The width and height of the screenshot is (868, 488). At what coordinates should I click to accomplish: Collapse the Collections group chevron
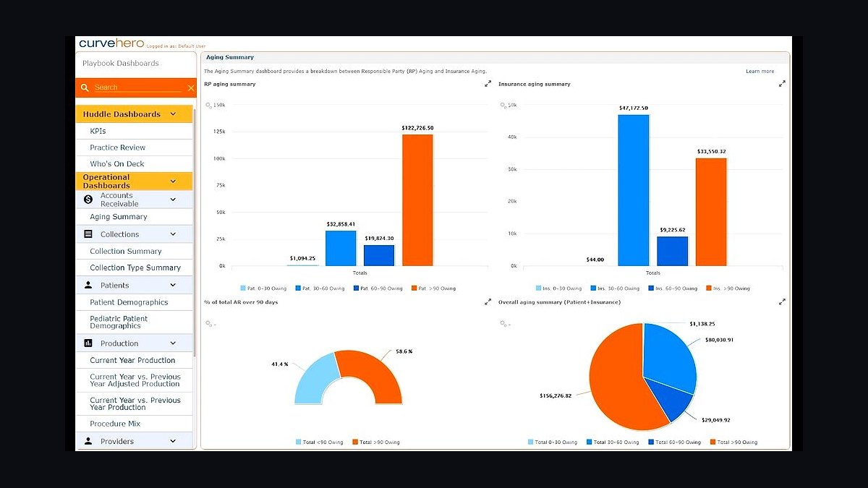click(173, 234)
